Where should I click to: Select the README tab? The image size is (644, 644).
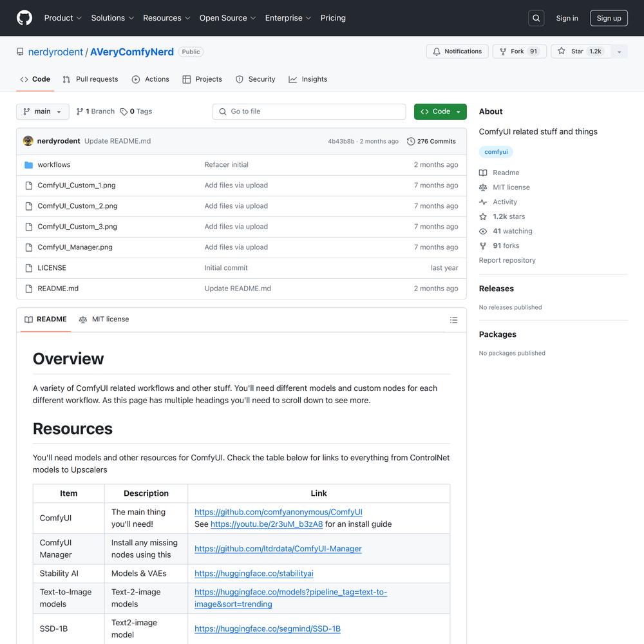(x=46, y=319)
